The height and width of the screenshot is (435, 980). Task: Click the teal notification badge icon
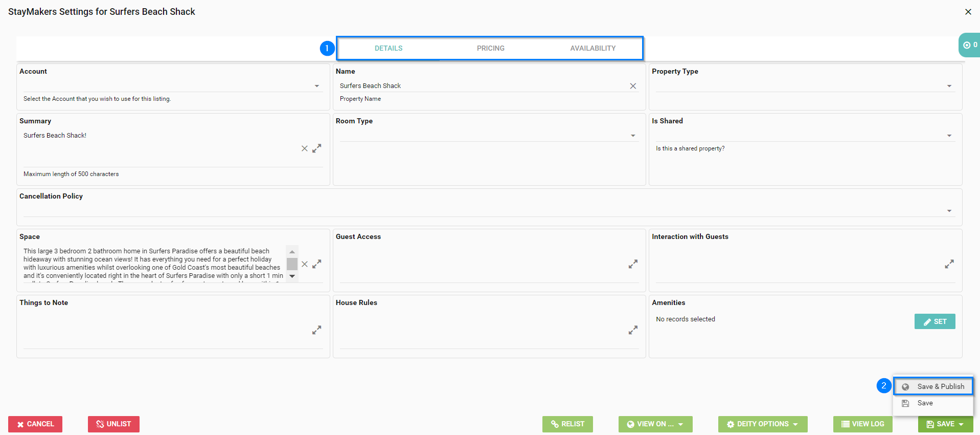[x=969, y=45]
